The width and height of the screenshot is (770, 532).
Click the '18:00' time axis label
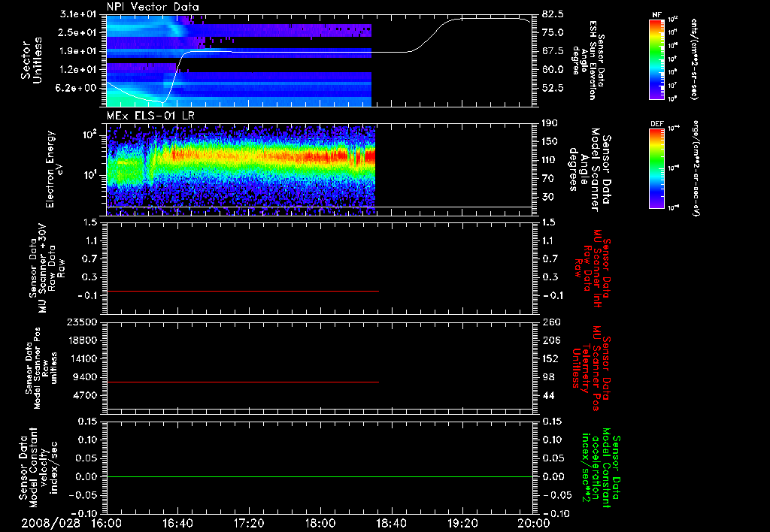(x=320, y=523)
